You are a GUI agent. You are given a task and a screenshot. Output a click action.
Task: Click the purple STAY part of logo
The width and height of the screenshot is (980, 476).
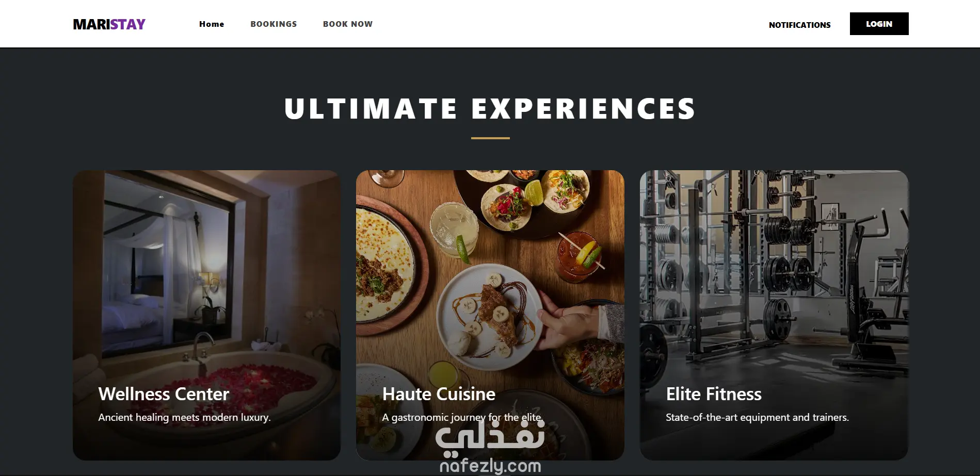click(x=128, y=24)
